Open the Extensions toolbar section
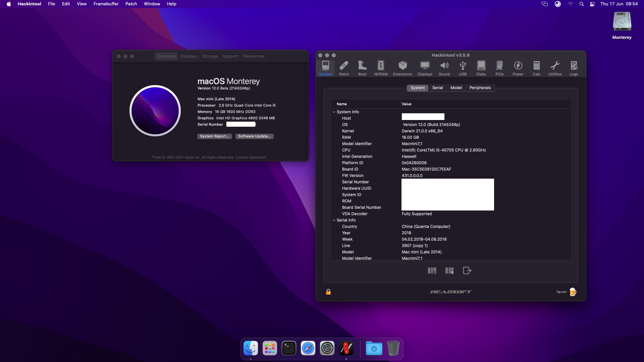 pyautogui.click(x=402, y=68)
